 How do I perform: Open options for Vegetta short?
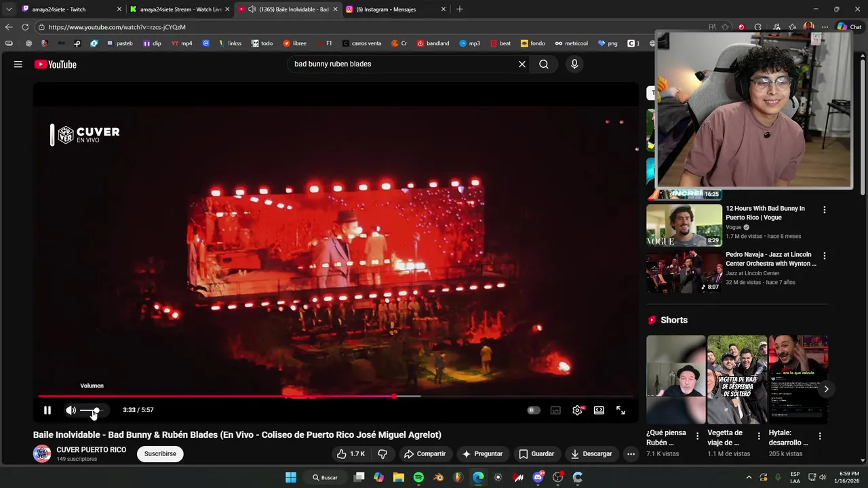pos(759,436)
